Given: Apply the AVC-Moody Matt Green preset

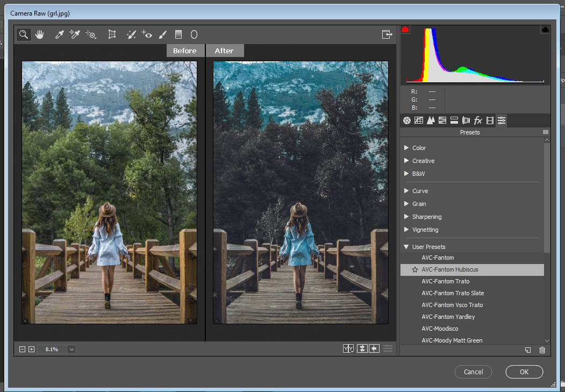Looking at the screenshot, I should point(472,340).
